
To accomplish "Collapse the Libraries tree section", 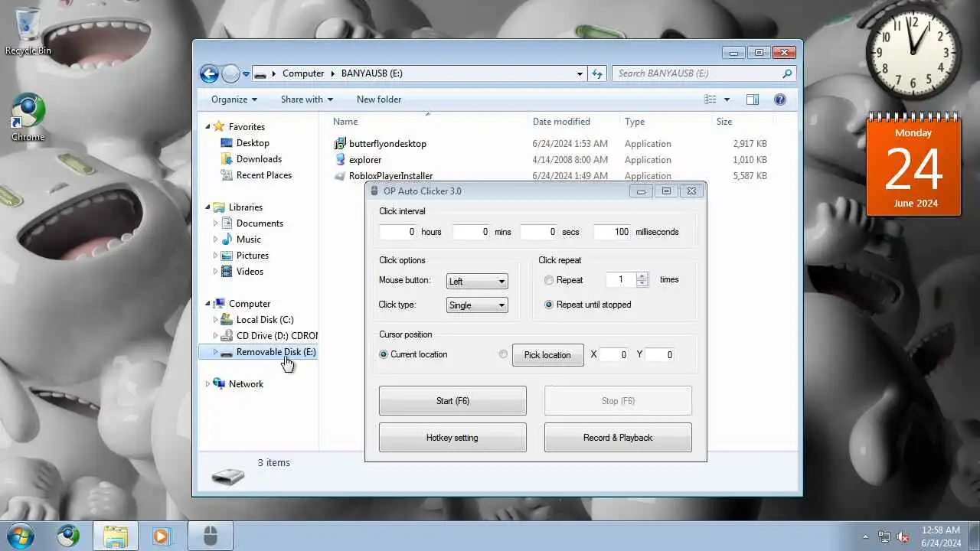I will (x=207, y=207).
